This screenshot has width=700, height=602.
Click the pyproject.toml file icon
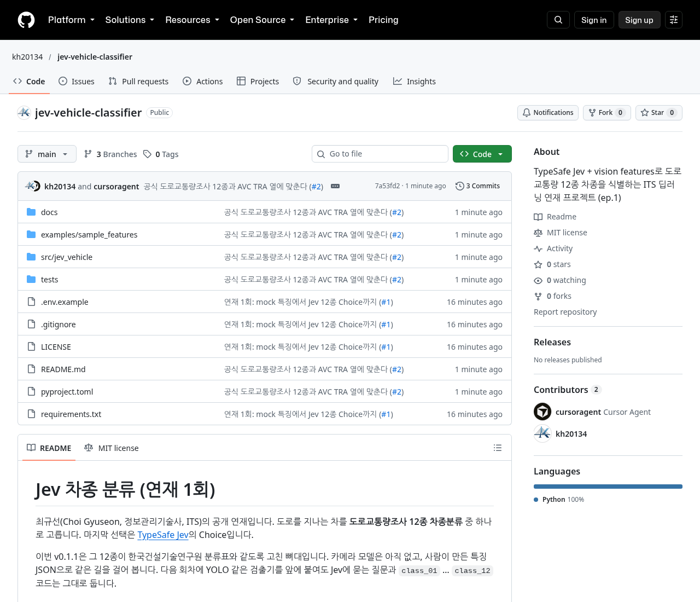pos(31,391)
